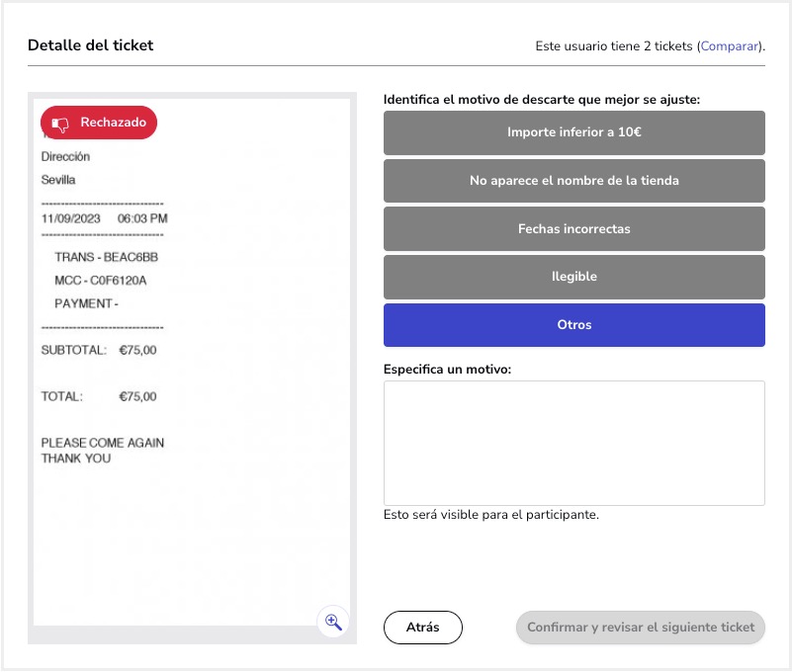The height and width of the screenshot is (672, 792).
Task: Focus the 'Especifica un motivo' text area
Action: 573,444
